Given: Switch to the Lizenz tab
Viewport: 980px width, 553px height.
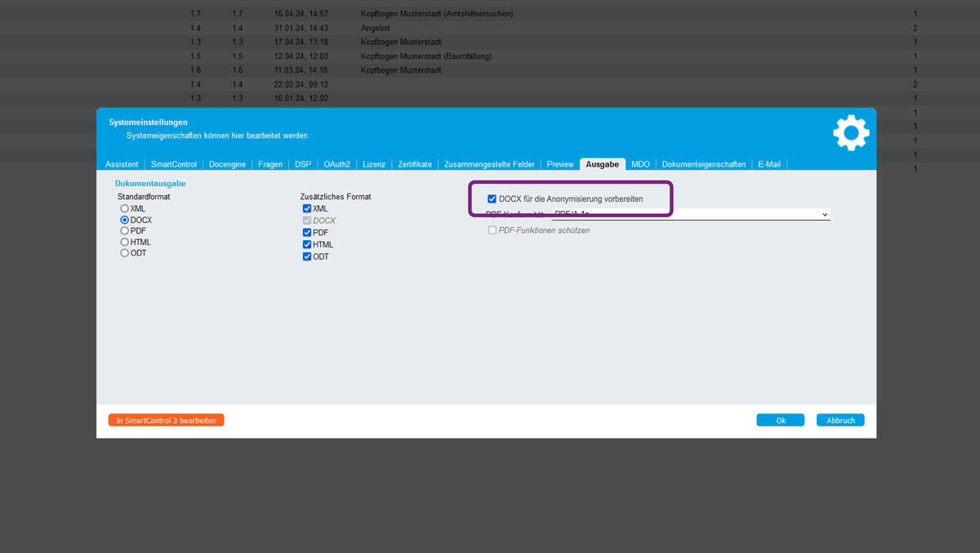Looking at the screenshot, I should tap(373, 164).
